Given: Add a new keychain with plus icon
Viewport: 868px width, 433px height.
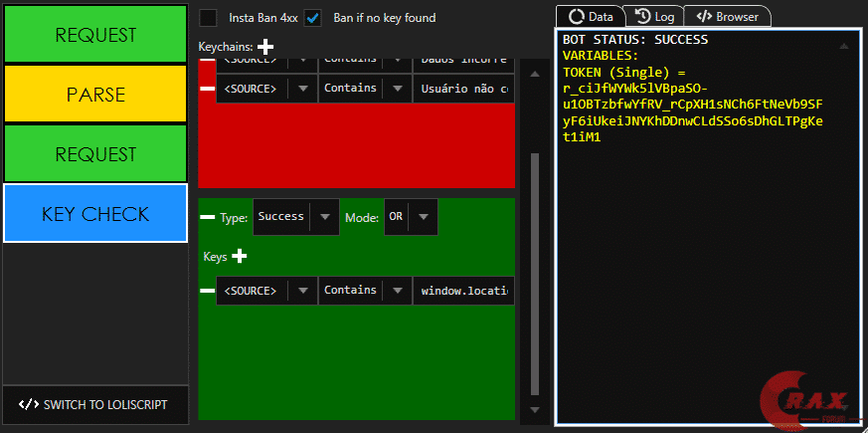Looking at the screenshot, I should point(265,46).
